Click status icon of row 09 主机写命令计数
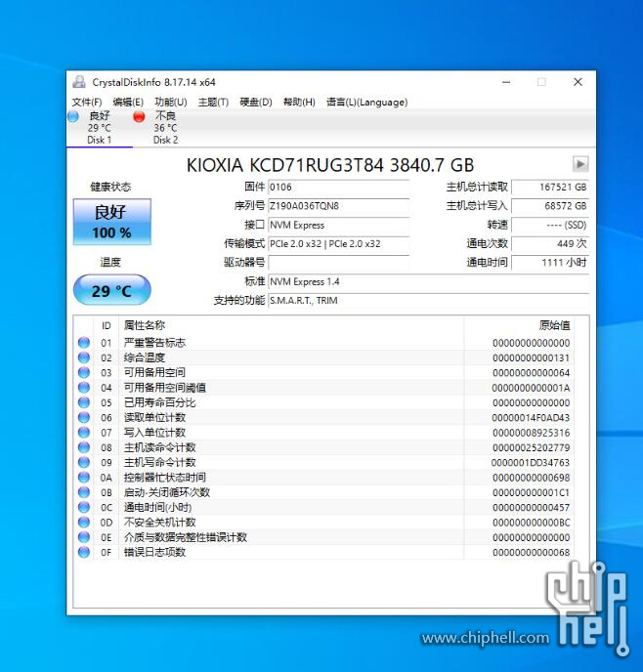Image resolution: width=643 pixels, height=672 pixels. click(x=84, y=462)
